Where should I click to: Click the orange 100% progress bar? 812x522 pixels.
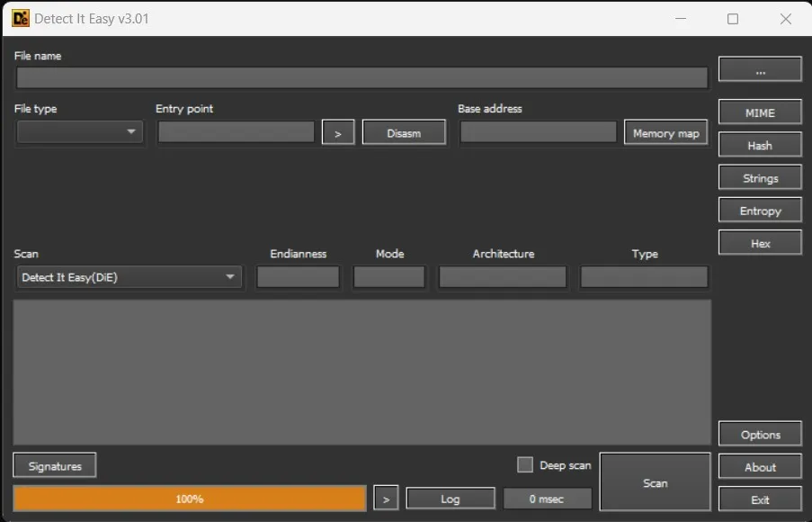(x=190, y=499)
